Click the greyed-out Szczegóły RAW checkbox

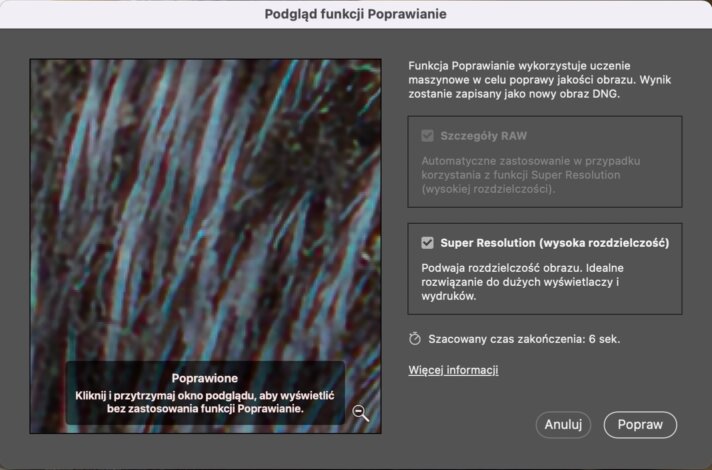[428, 136]
